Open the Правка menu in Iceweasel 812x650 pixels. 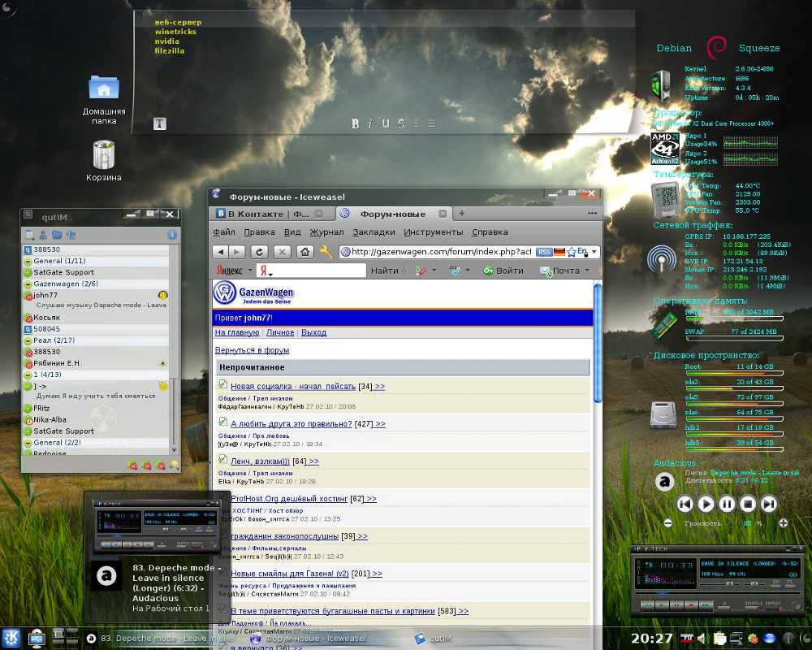[259, 232]
